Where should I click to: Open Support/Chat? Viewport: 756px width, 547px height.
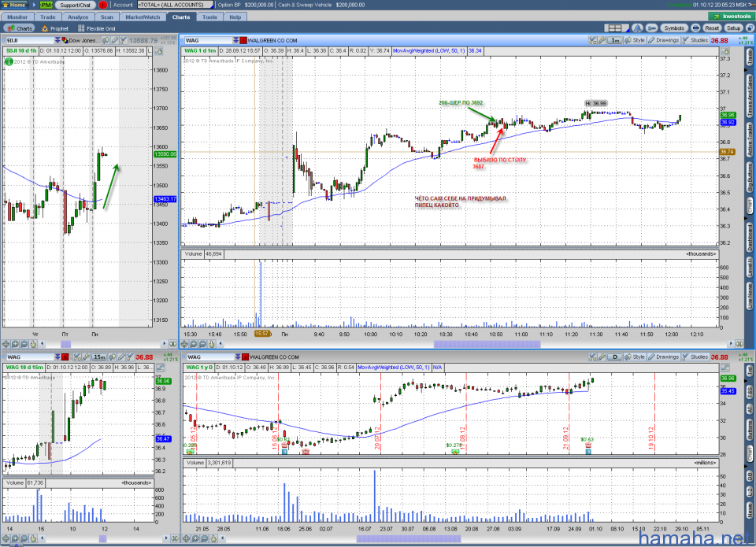coord(75,5)
